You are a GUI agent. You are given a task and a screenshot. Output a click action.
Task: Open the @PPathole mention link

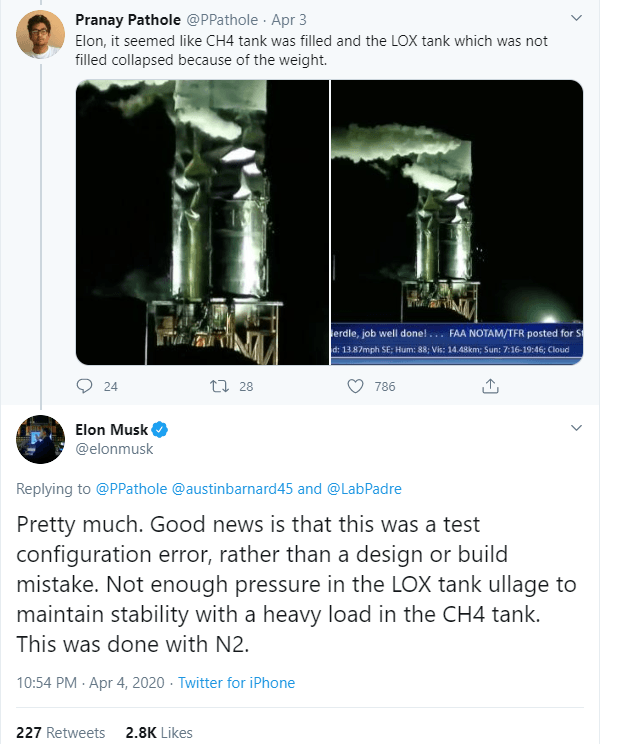(x=132, y=489)
